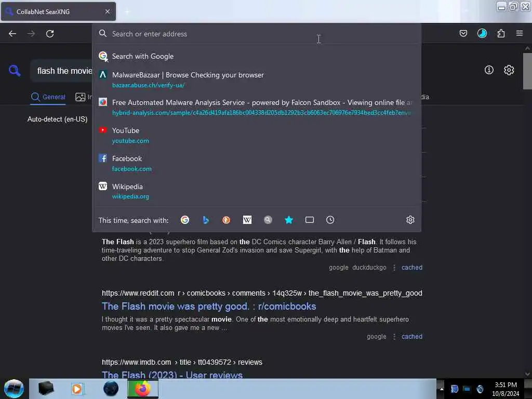532x399 pixels.
Task: Search this time with Wikipedia icon
Action: (x=247, y=220)
